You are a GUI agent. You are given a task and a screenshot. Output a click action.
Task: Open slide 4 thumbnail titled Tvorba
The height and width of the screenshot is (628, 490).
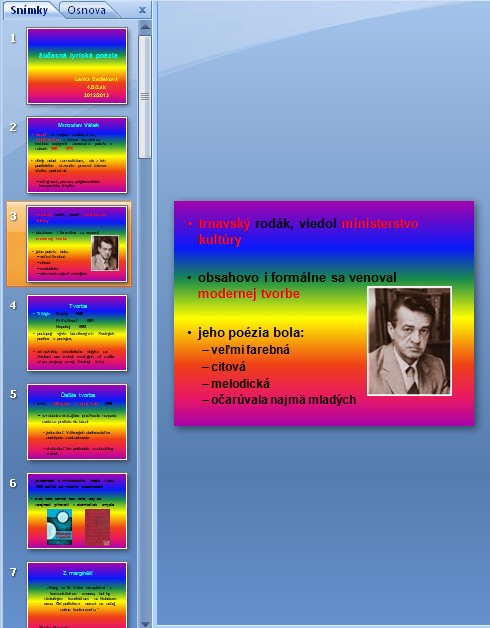click(x=77, y=333)
